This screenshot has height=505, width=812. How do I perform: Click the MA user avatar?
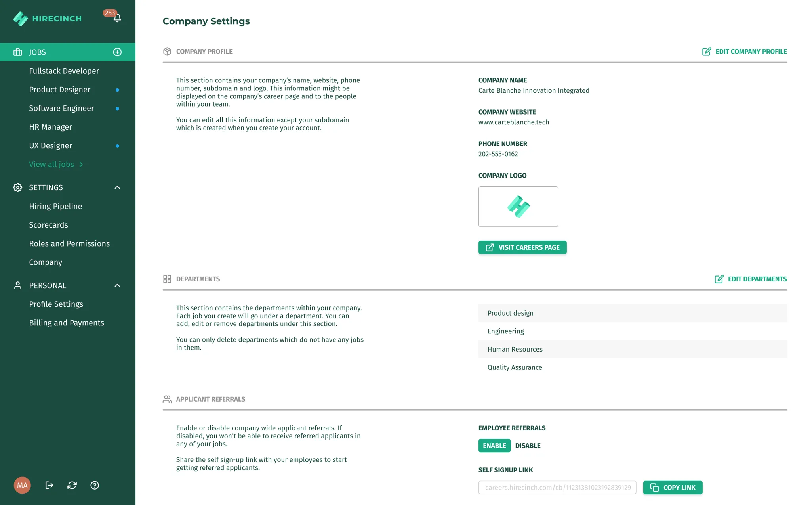[22, 485]
